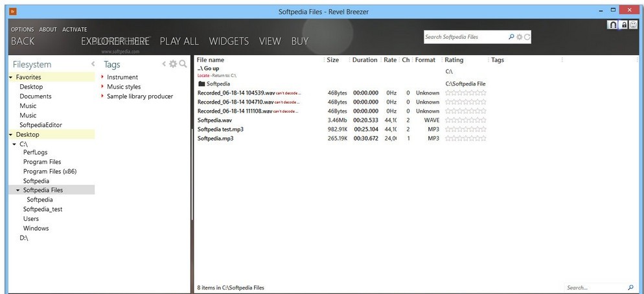Viewport: 644px width, 294px height.
Task: Expand the Instrument tag category
Action: pos(102,77)
